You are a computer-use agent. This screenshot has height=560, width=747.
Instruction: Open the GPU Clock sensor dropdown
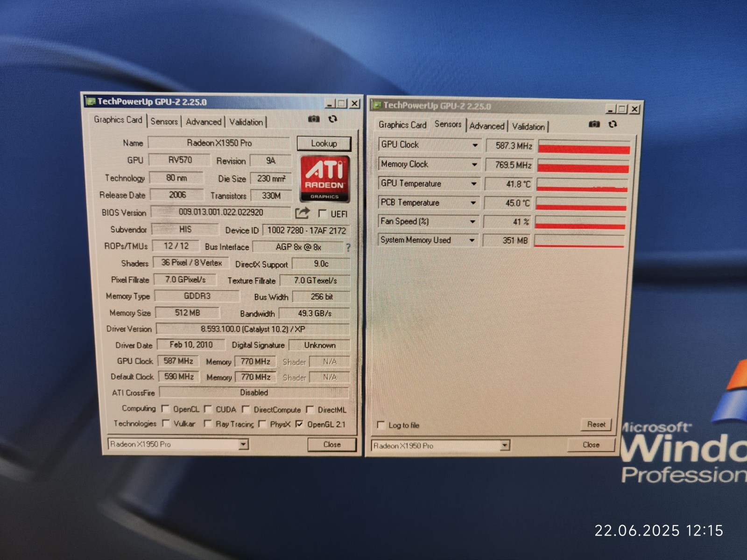click(x=475, y=145)
